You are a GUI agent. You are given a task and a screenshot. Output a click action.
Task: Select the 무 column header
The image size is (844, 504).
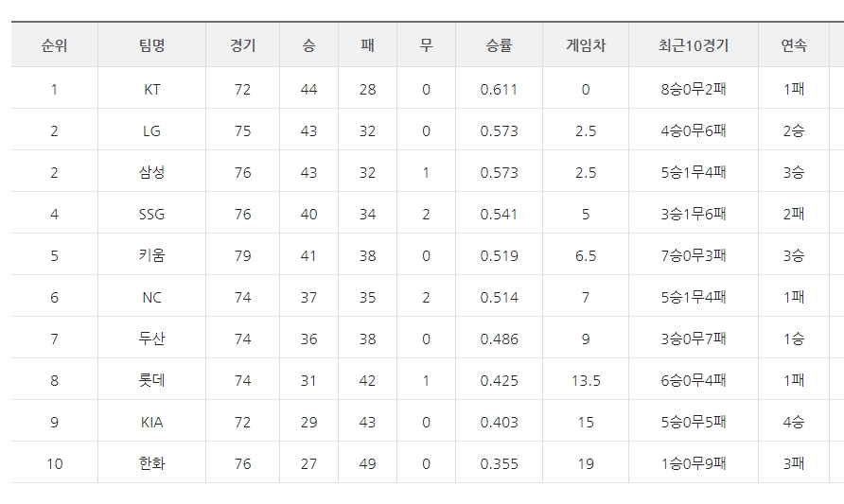[x=426, y=45]
